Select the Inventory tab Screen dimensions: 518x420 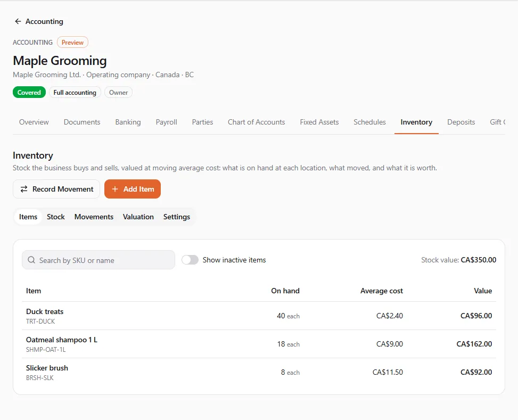[416, 122]
